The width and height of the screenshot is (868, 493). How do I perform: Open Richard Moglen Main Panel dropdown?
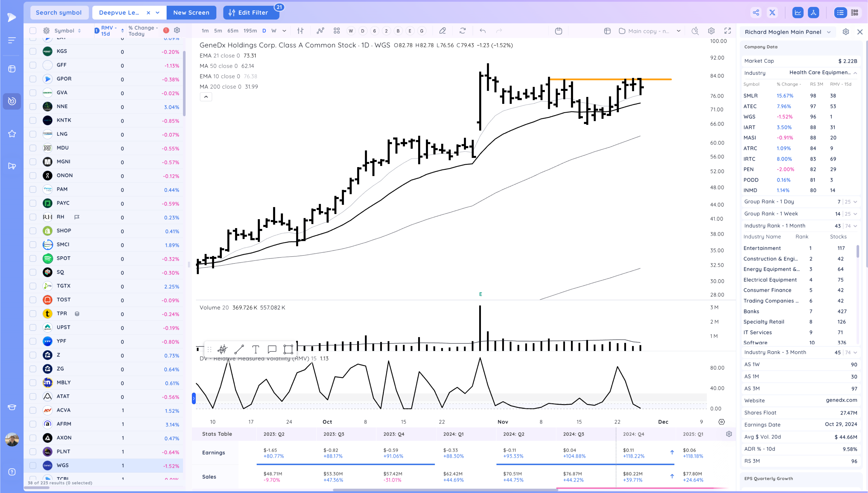click(829, 32)
